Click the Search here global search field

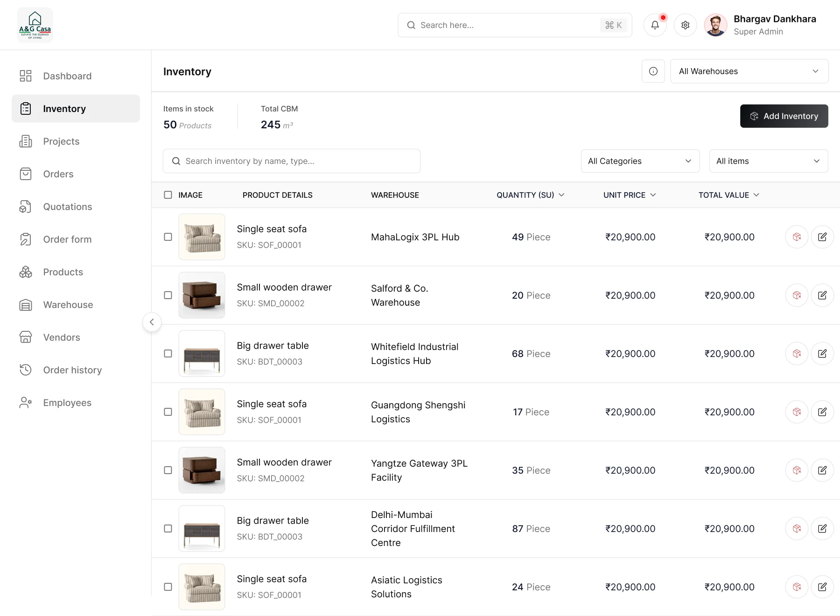tap(515, 25)
